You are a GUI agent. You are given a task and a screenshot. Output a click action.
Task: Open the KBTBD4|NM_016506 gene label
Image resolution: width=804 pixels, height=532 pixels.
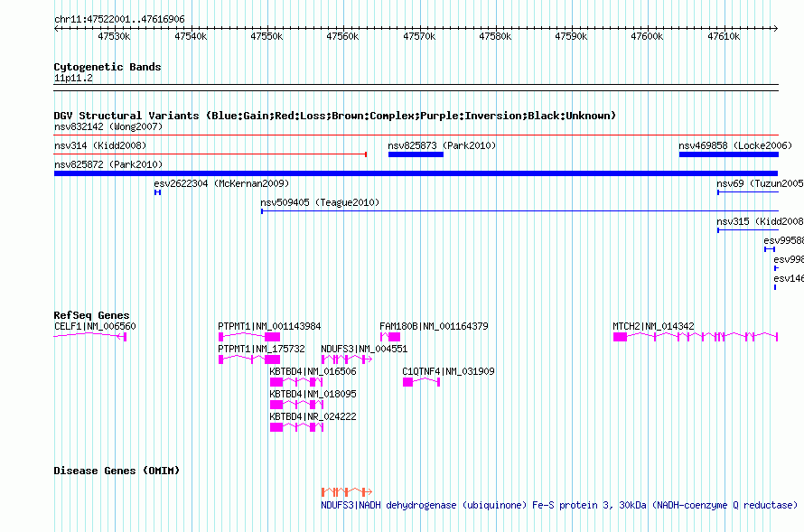[313, 371]
